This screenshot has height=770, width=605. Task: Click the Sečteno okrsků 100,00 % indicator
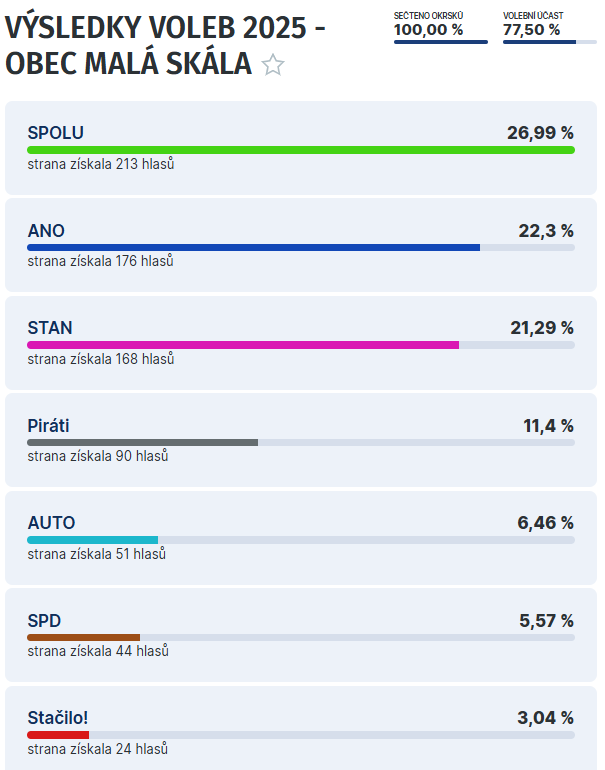click(x=440, y=26)
